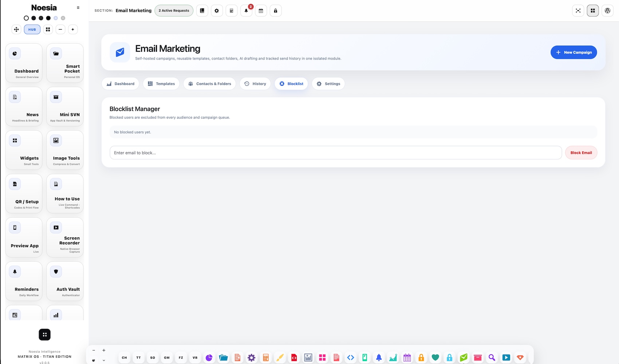
Task: Open the book icon in the top bar
Action: point(202,11)
